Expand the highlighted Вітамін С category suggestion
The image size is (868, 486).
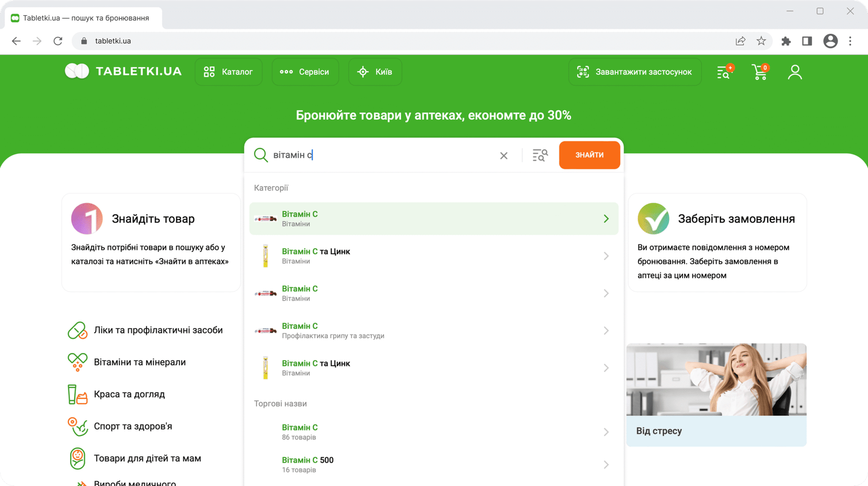pos(606,219)
